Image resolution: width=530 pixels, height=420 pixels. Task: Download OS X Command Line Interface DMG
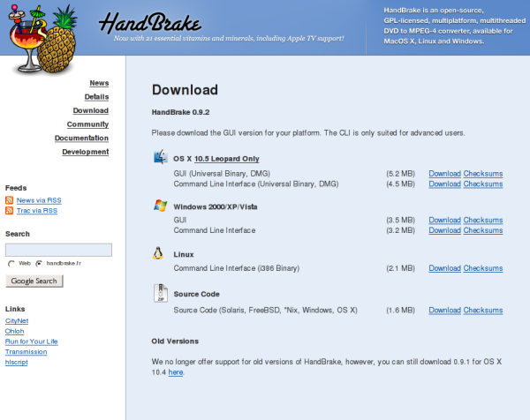(444, 184)
